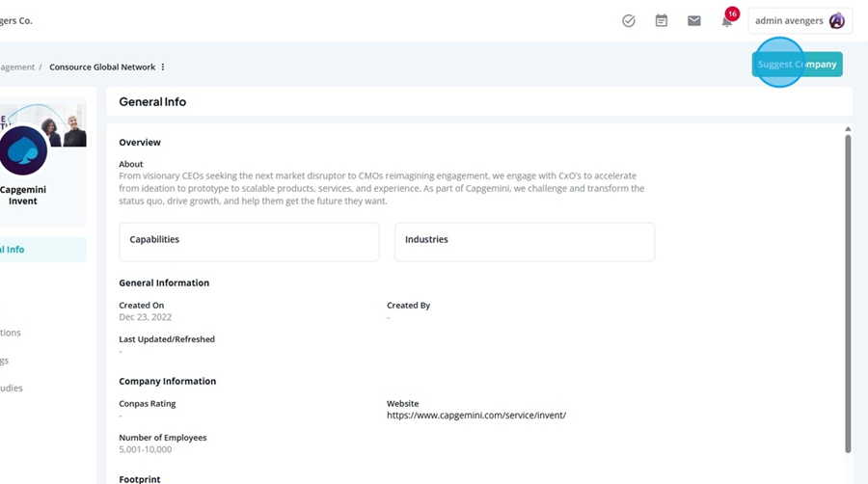Click the scrollbar up arrow
Screen dimensions: 868x484
coord(848,129)
